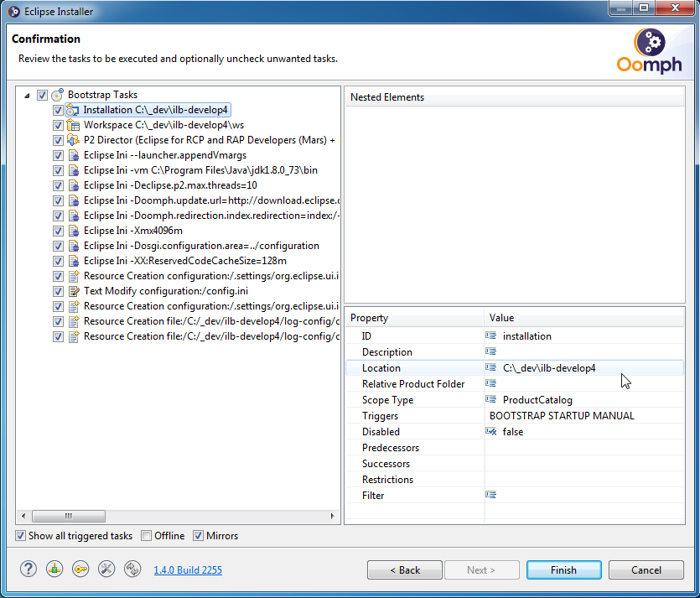
Task: Click icon of Eclipse Ini -vm row
Action: click(74, 170)
